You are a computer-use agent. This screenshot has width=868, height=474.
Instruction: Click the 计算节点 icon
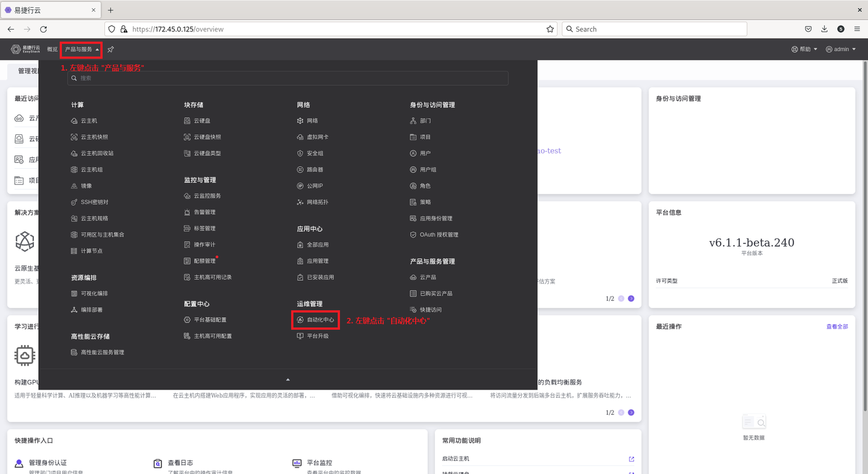pyautogui.click(x=75, y=251)
